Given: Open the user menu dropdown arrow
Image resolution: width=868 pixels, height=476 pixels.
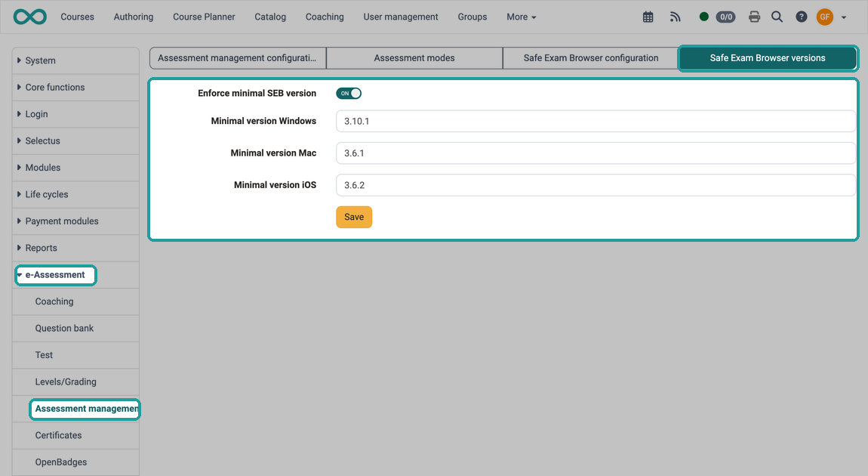Looking at the screenshot, I should (x=844, y=17).
